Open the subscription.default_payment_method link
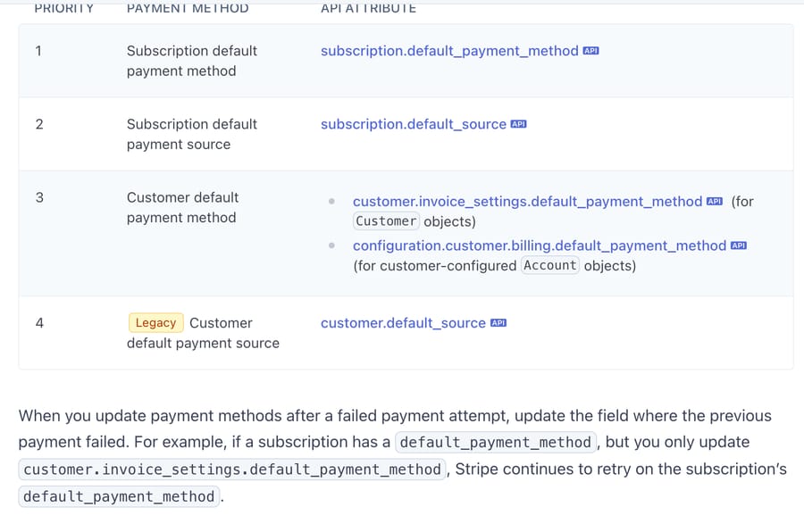 [449, 51]
